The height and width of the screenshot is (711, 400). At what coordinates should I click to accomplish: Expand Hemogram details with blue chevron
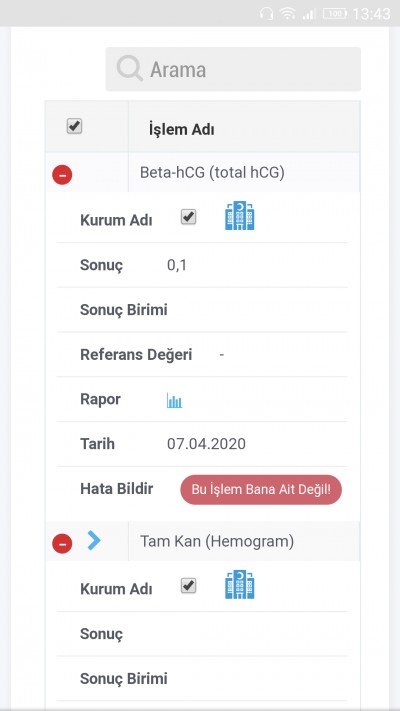click(94, 541)
